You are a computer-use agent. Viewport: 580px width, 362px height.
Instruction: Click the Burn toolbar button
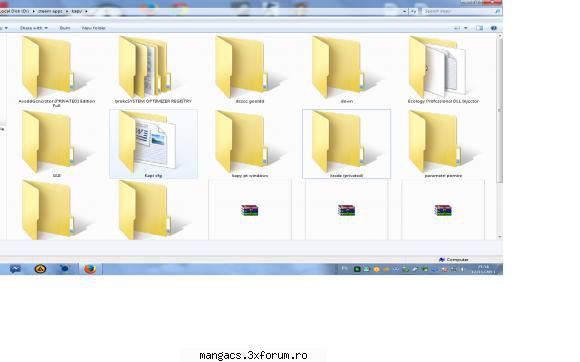click(65, 28)
